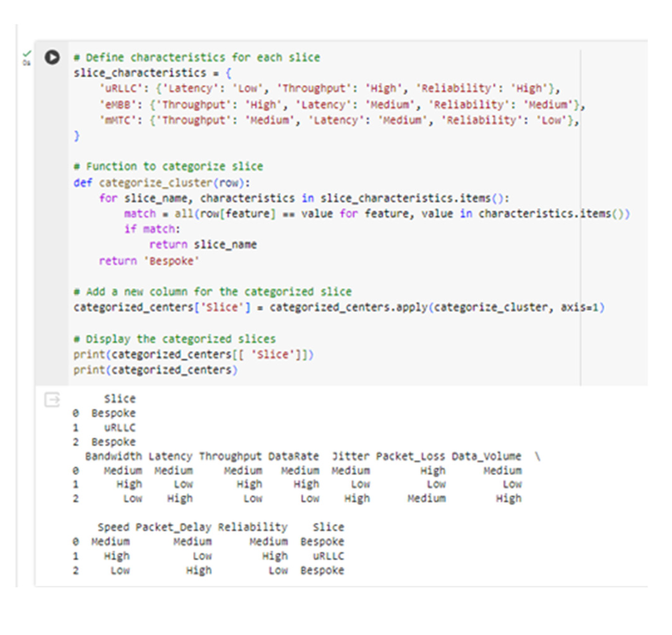
Task: Click 'uRLLC' in the first Slice output
Action: pos(119,428)
